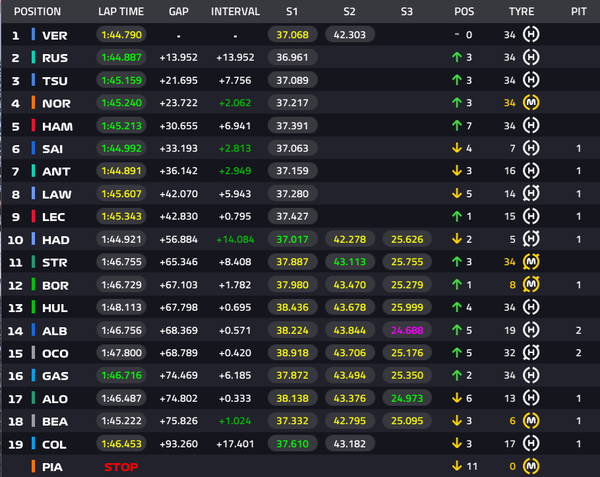
Task: Click the driver name TSU
Action: pyautogui.click(x=55, y=81)
